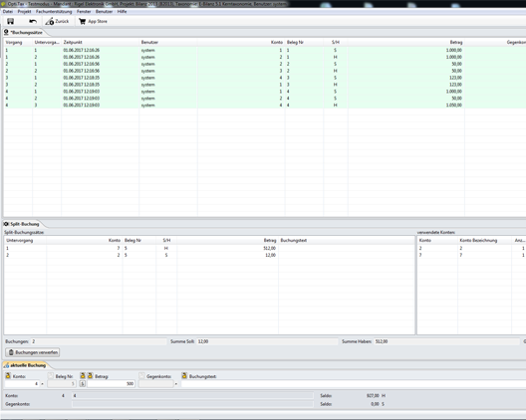526x420 pixels.
Task: Click the Buchungen count field showing 2
Action: (x=99, y=341)
